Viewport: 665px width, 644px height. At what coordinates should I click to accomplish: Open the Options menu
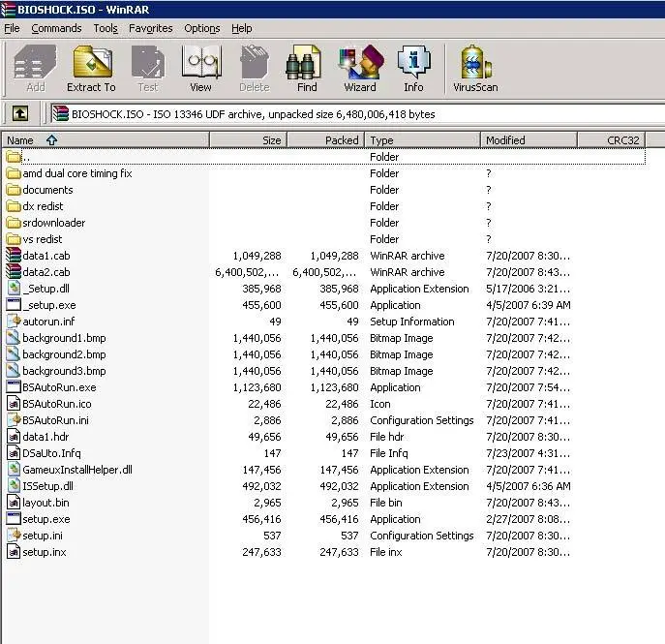(x=202, y=28)
